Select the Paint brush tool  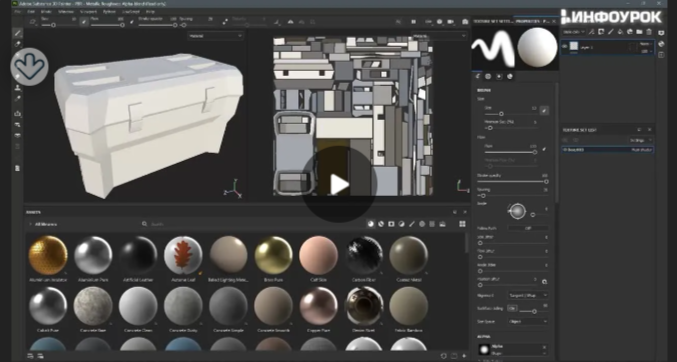[18, 33]
